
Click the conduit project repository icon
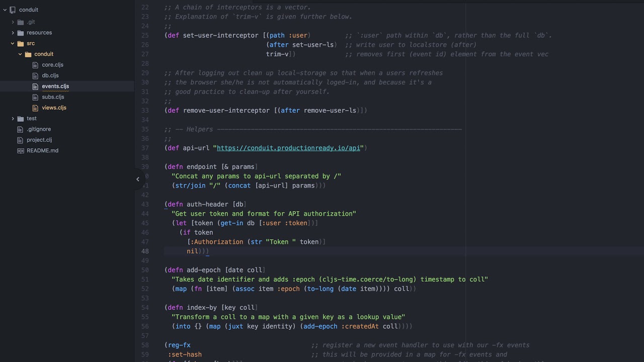12,10
